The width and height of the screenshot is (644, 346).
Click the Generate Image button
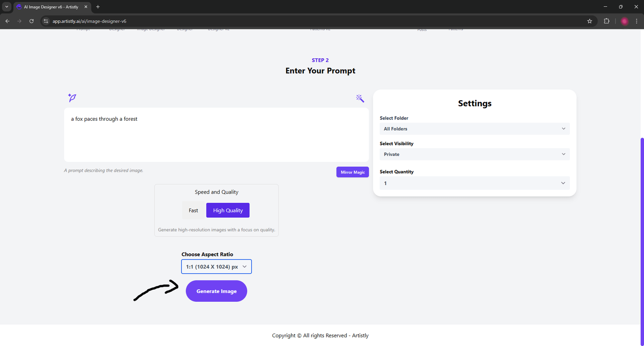tap(216, 291)
